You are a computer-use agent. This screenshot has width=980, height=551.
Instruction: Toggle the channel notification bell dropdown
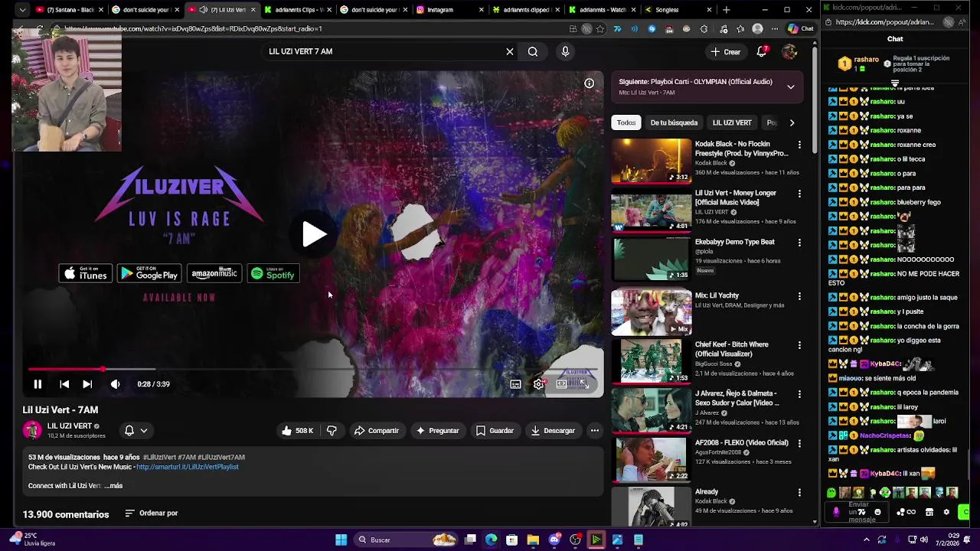[136, 431]
